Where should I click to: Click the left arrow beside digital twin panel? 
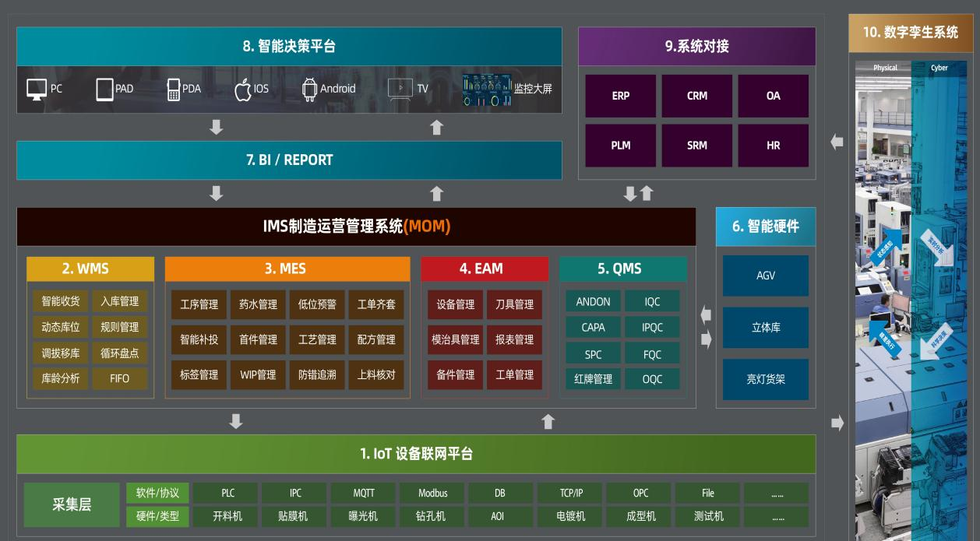pos(837,142)
